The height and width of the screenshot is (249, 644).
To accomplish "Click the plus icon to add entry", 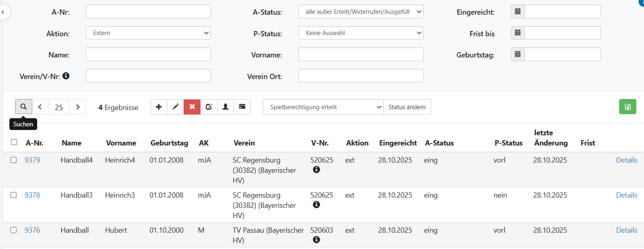I will click(159, 107).
